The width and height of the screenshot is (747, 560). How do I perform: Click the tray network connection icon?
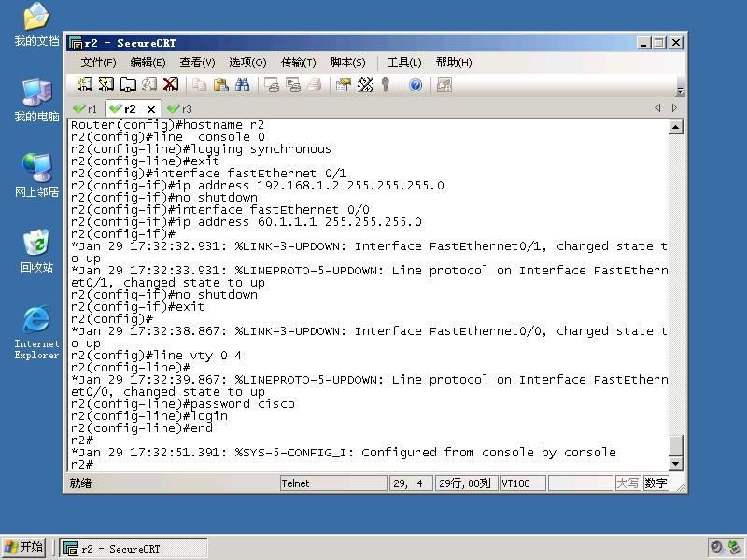734,547
